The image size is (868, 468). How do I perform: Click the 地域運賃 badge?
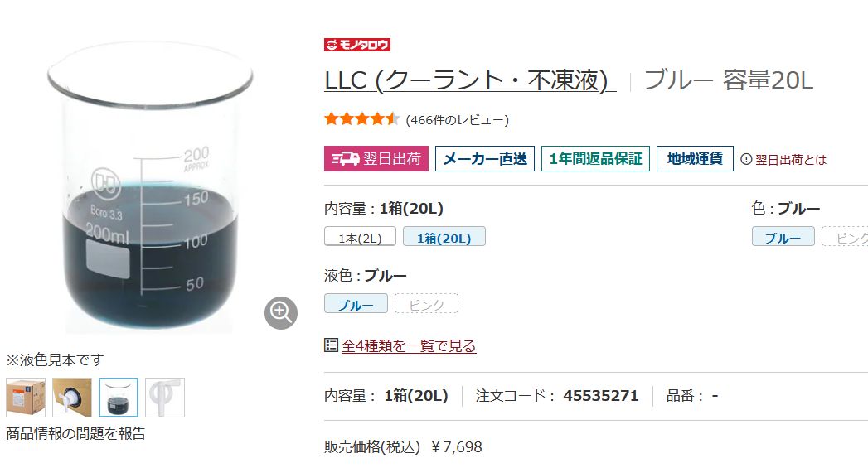click(695, 159)
